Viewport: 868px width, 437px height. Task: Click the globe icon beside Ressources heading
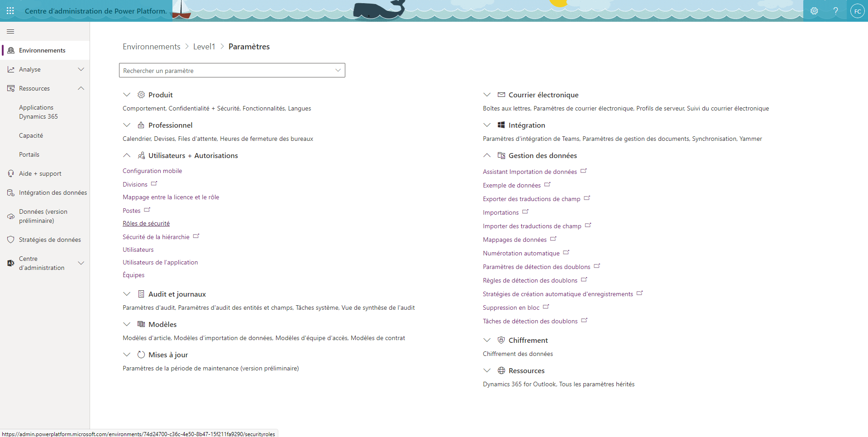(501, 370)
